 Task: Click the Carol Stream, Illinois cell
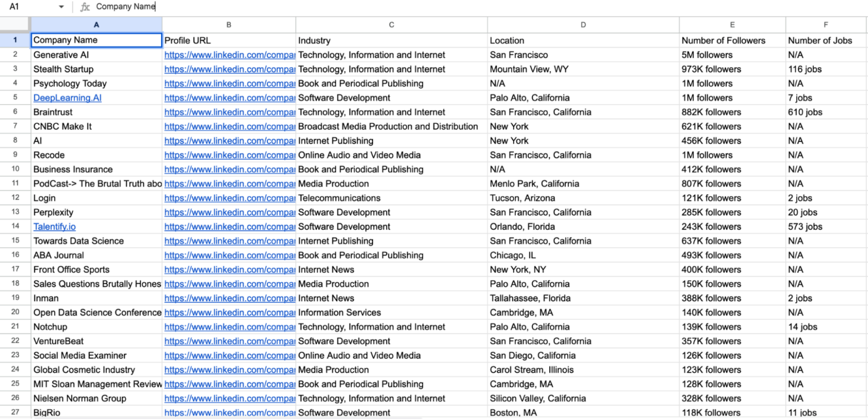(x=583, y=370)
